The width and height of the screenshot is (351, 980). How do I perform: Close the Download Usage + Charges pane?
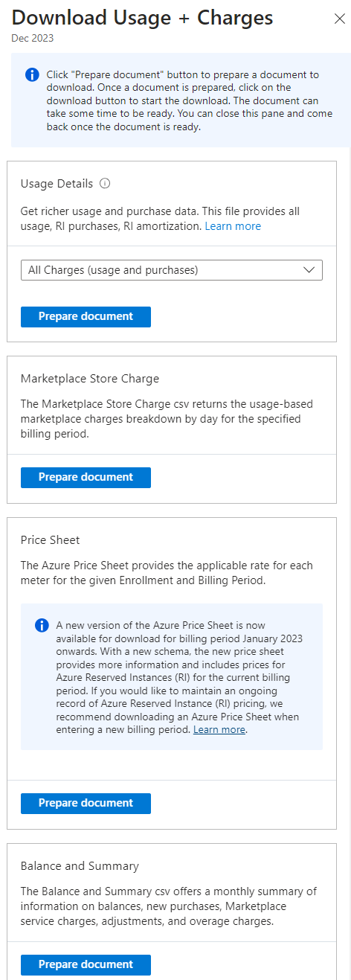[339, 19]
